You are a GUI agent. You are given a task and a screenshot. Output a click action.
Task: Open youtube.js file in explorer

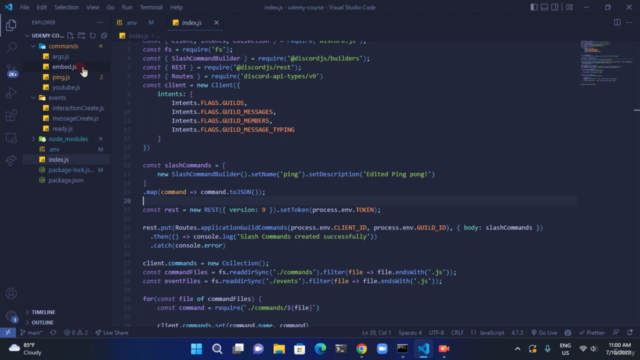click(x=67, y=87)
